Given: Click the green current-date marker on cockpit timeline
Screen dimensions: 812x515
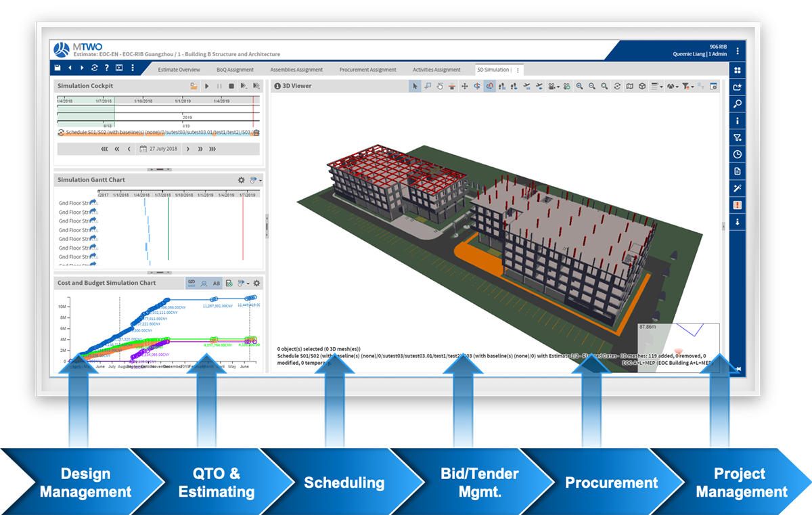Looking at the screenshot, I should (114, 112).
